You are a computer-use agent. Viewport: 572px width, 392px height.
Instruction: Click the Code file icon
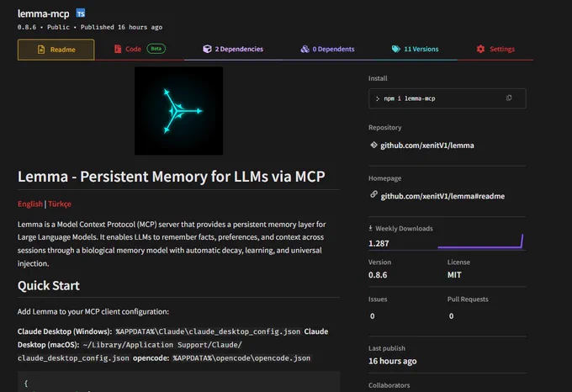click(118, 49)
